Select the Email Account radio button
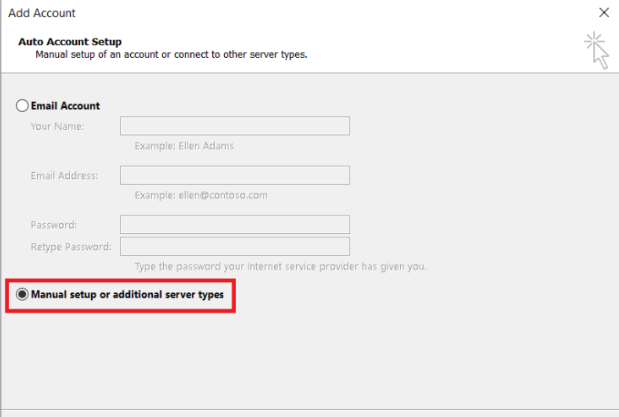 coord(22,105)
